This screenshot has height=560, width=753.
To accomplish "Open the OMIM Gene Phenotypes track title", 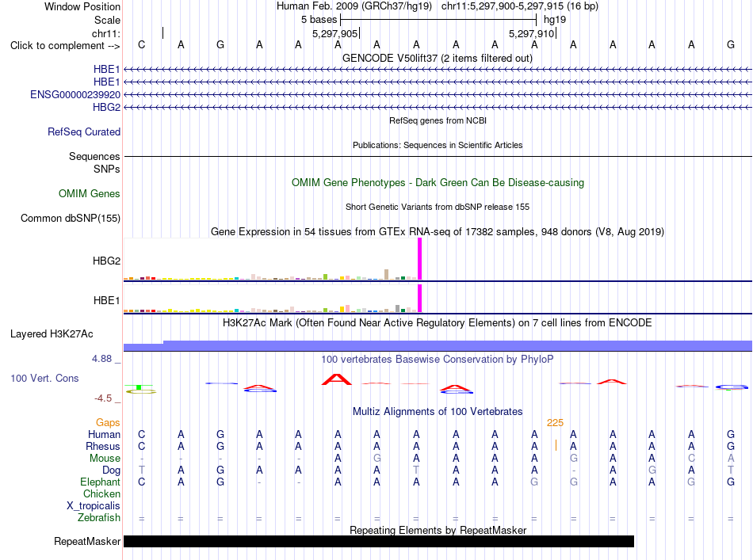I will pos(438,182).
